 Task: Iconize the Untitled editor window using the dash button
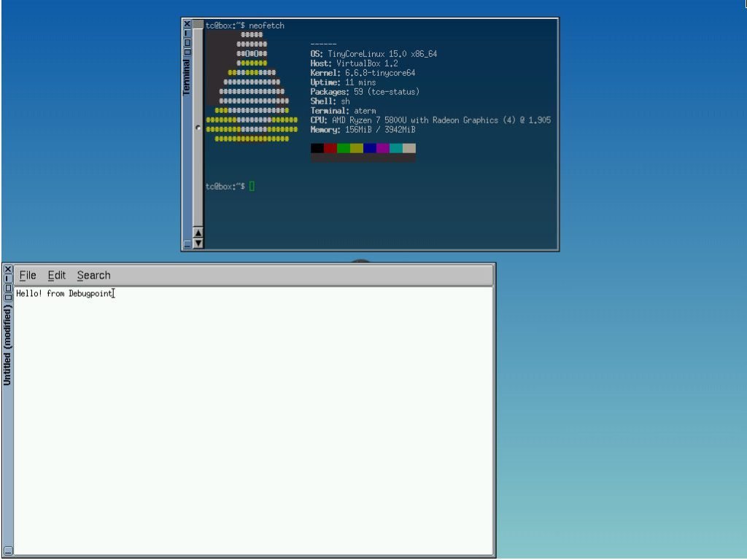[x=7, y=279]
